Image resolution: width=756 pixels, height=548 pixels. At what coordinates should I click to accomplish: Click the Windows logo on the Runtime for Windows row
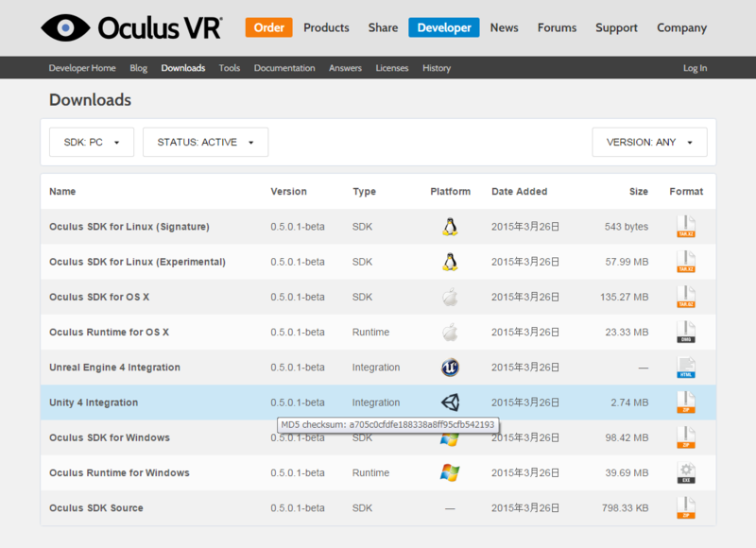[450, 472]
